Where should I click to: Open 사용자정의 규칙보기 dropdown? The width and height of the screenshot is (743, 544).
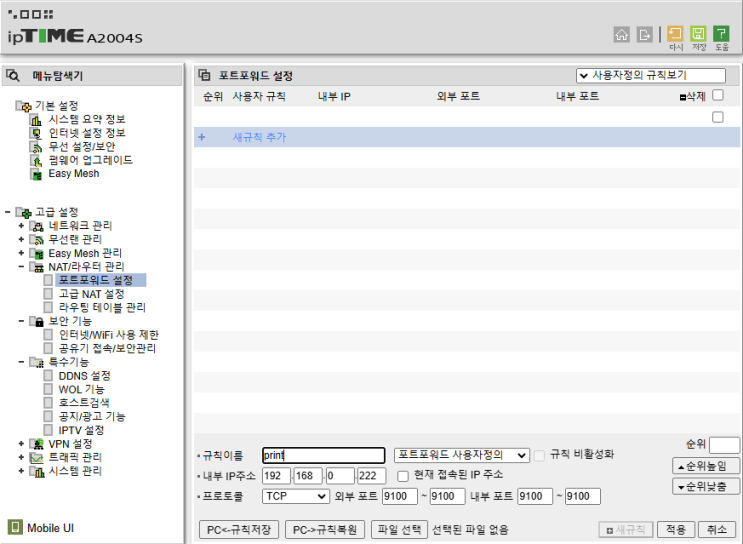pos(651,75)
